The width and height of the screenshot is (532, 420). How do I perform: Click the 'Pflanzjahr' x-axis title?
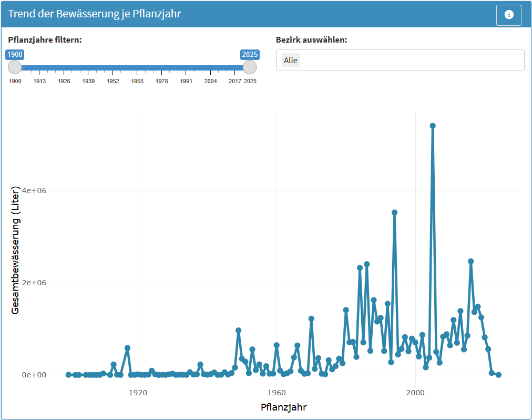pyautogui.click(x=284, y=407)
